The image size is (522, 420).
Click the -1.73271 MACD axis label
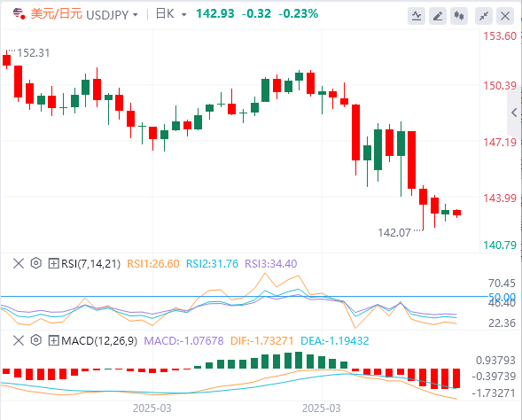point(494,393)
